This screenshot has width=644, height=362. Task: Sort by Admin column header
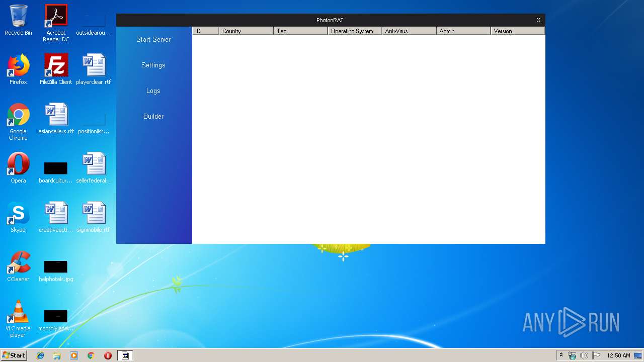point(463,31)
